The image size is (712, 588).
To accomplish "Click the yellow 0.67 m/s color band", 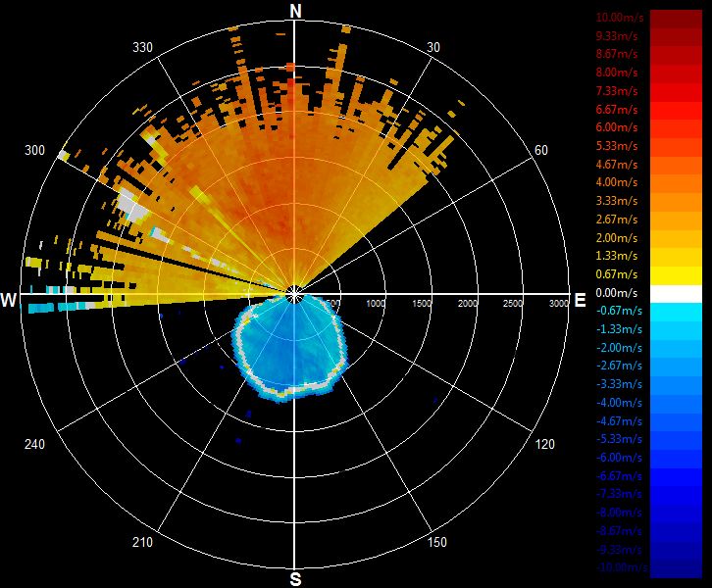I will point(676,275).
